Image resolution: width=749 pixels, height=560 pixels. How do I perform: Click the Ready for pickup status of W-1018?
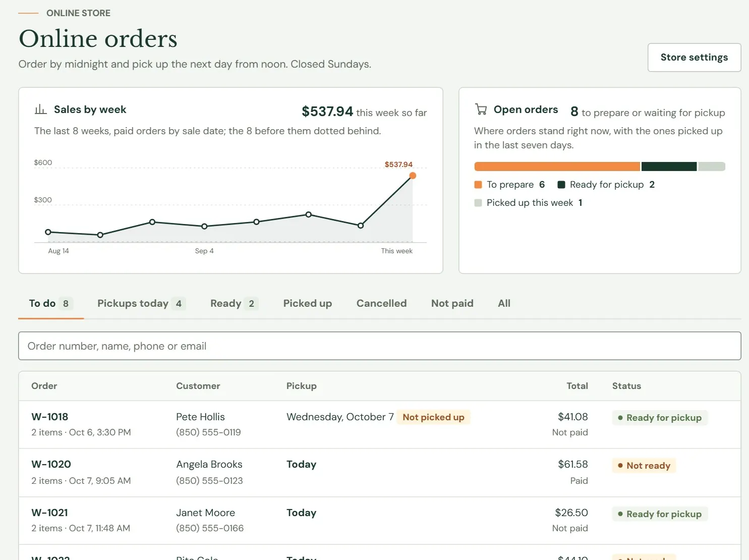[x=660, y=418]
